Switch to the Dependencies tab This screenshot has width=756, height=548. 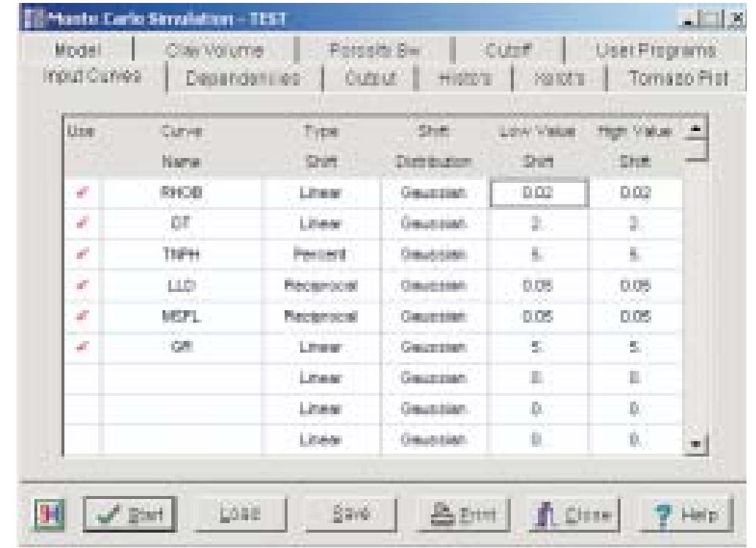pos(243,78)
